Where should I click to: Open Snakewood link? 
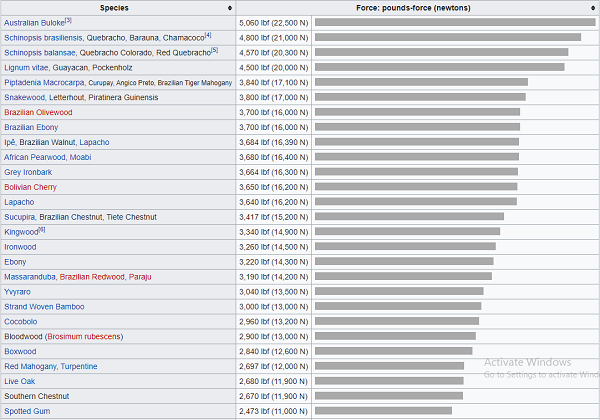[24, 98]
